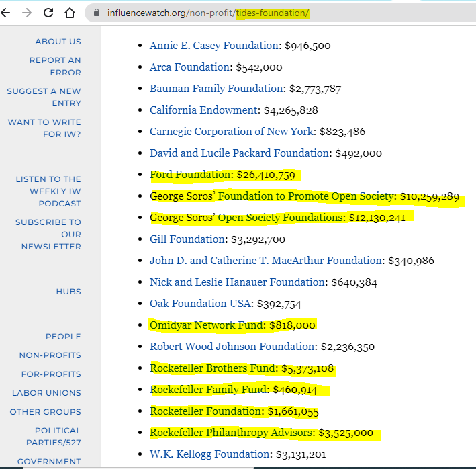The width and height of the screenshot is (476, 469).
Task: Open John D. and Catherine T. MacArthur link
Action: [x=266, y=261]
